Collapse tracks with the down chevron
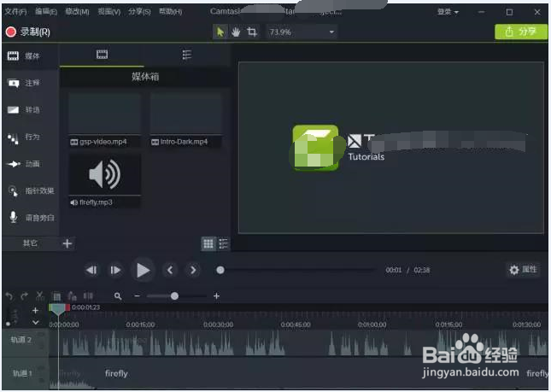Image resolution: width=551 pixels, height=392 pixels. click(36, 323)
